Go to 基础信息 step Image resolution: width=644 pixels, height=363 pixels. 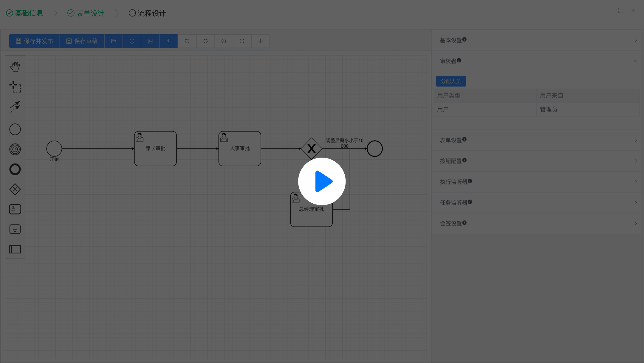tap(25, 13)
